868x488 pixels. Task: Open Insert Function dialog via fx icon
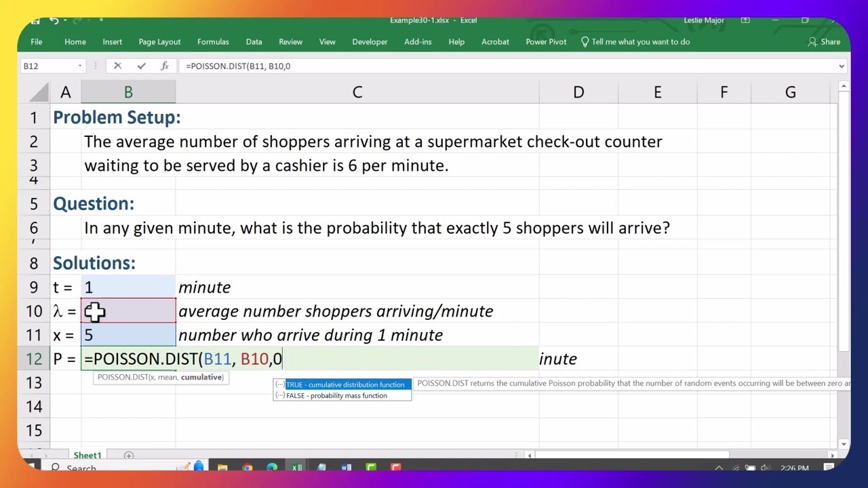point(164,66)
